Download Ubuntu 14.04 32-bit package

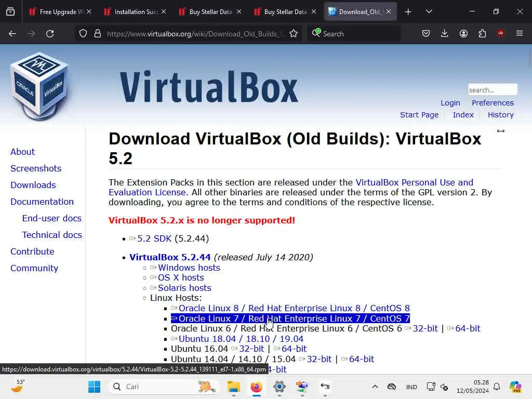[319, 359]
